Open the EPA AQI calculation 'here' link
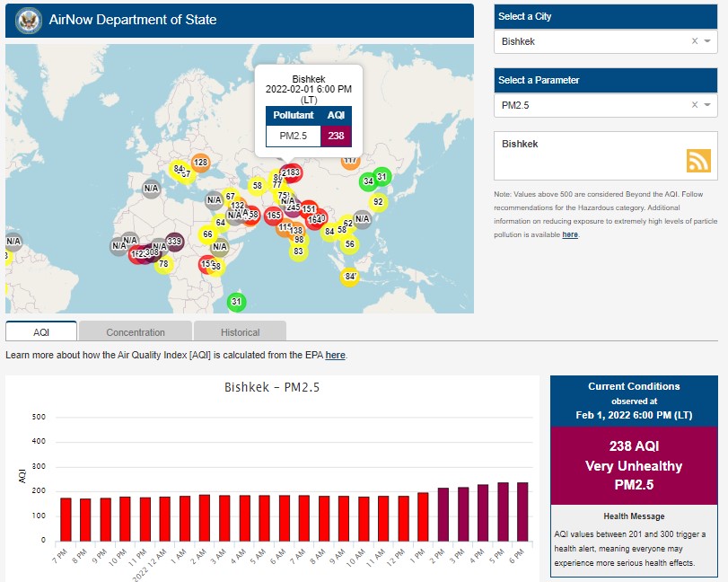728x582 pixels. click(335, 356)
